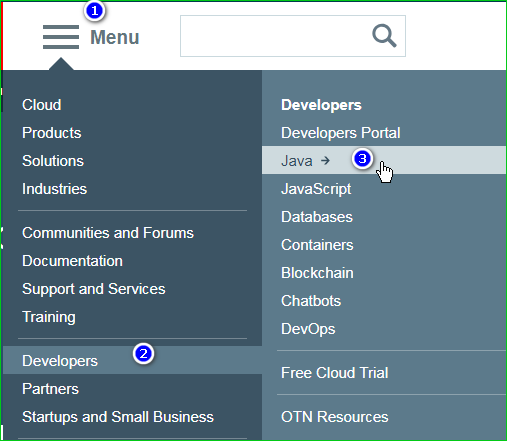Select Training in the menu

49,317
